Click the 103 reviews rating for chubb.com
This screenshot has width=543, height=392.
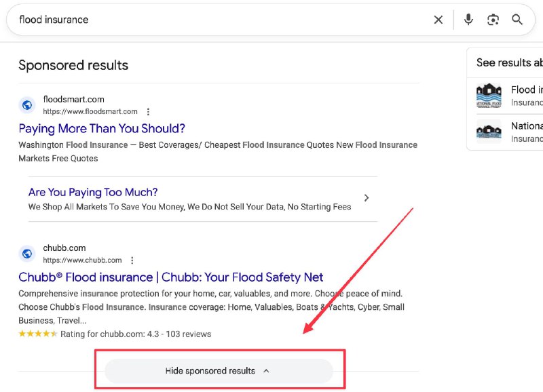(187, 334)
